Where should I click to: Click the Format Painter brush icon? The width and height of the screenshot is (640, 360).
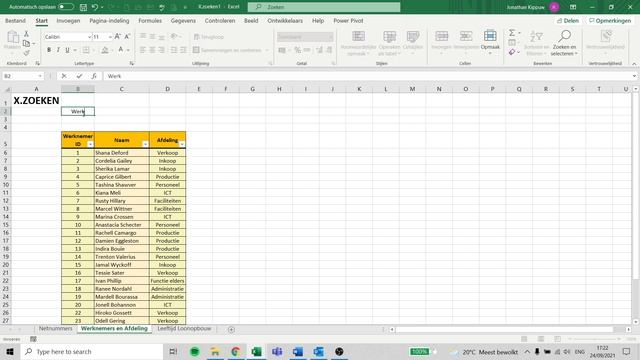coord(27,53)
